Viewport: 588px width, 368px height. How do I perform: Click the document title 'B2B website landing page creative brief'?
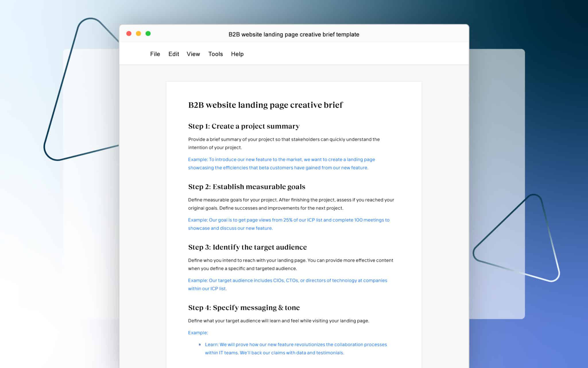tap(265, 105)
